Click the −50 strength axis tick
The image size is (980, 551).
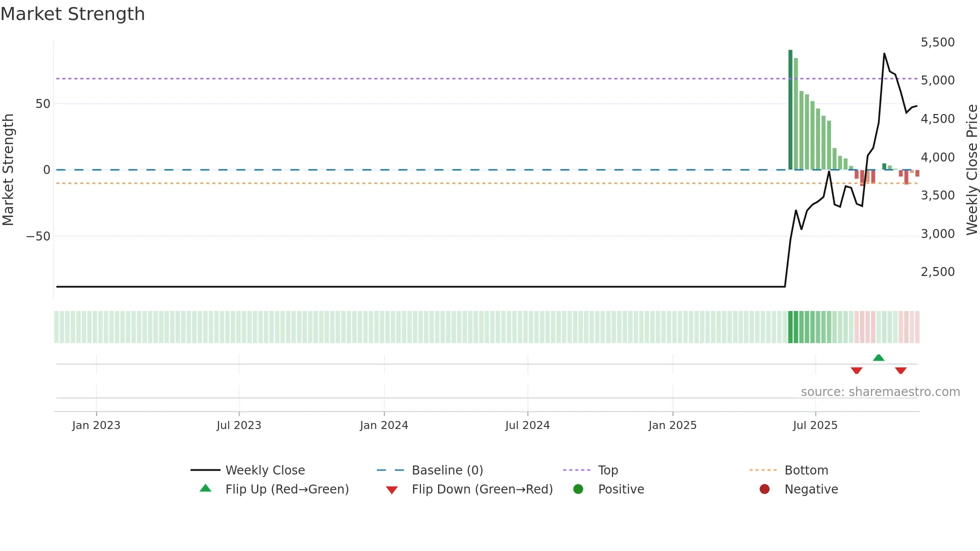38,236
